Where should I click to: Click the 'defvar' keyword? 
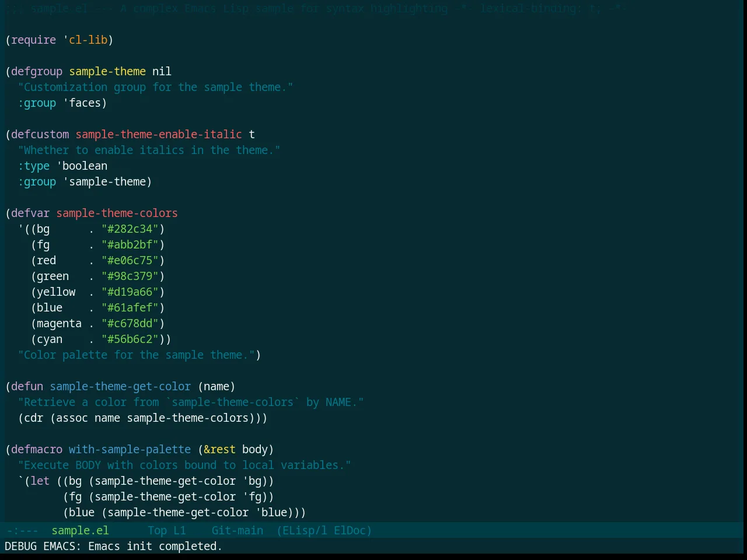click(x=30, y=213)
